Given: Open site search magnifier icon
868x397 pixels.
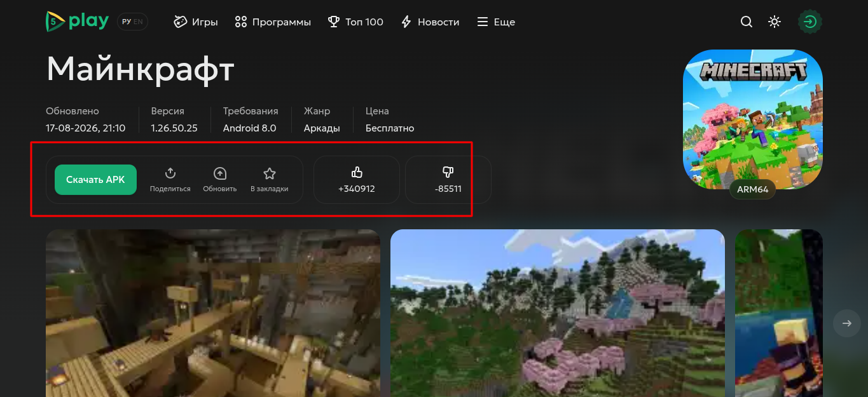Looking at the screenshot, I should 747,22.
